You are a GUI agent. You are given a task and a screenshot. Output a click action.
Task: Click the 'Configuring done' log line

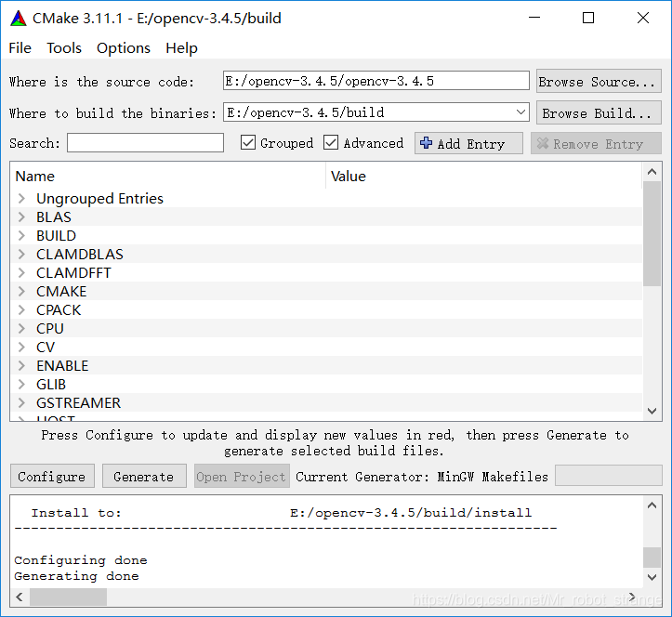click(x=81, y=560)
